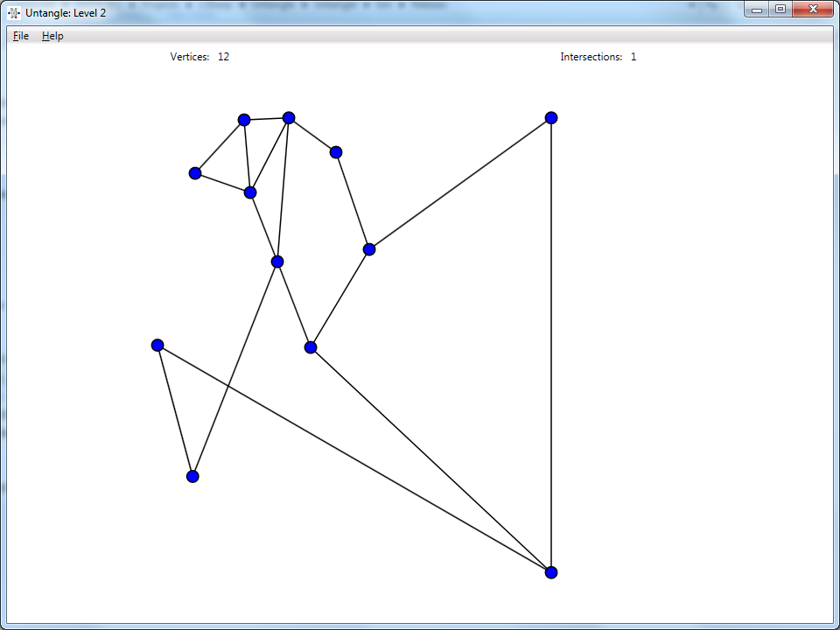This screenshot has height=630, width=840.
Task: Click the rightmost vertex of the upper cluster
Action: point(336,151)
